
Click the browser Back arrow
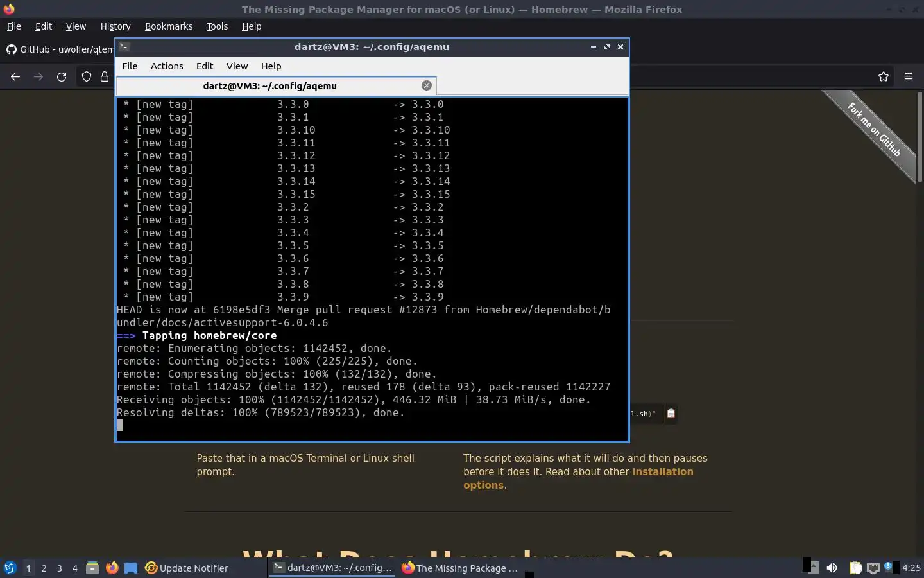click(x=15, y=76)
